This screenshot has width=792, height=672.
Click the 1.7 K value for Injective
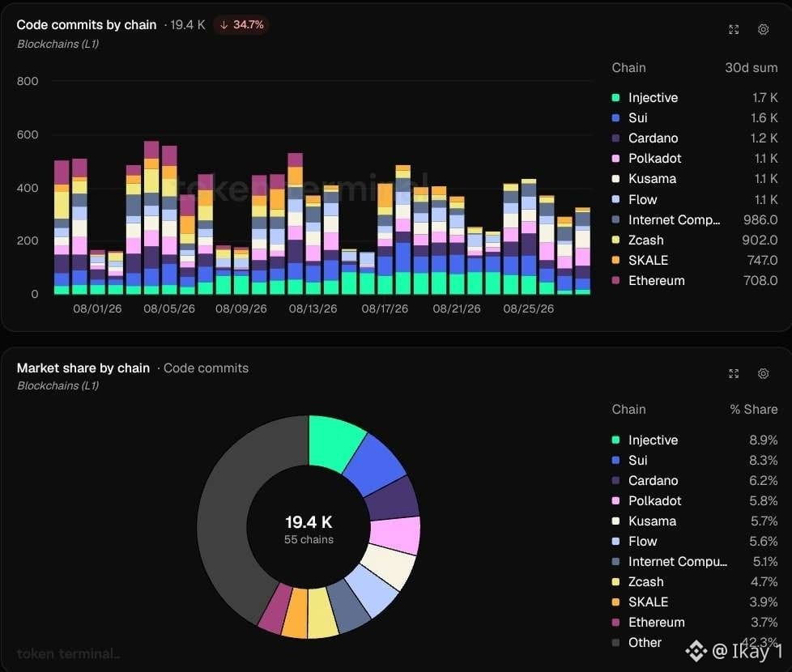pos(764,97)
